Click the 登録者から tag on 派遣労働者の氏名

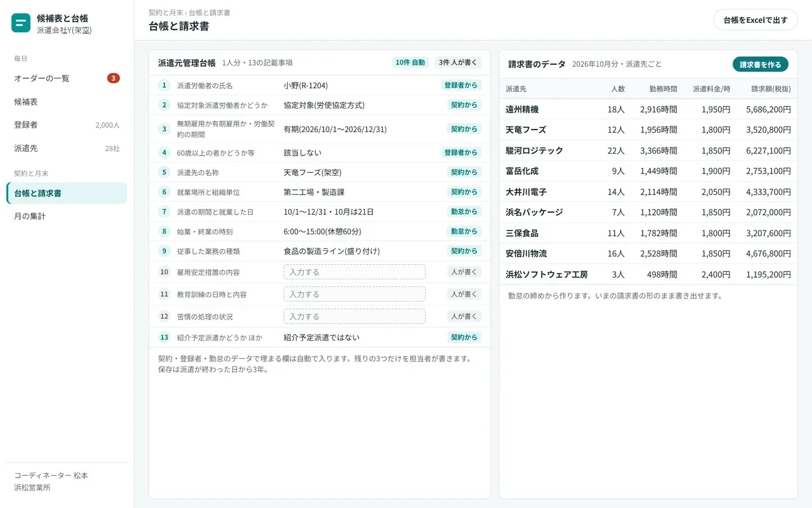pos(461,85)
